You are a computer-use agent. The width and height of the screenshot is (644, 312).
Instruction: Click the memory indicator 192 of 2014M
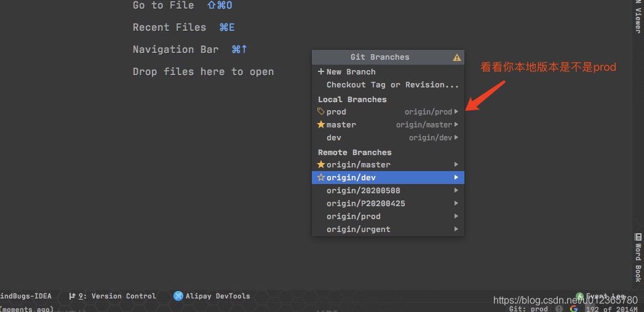pos(611,309)
